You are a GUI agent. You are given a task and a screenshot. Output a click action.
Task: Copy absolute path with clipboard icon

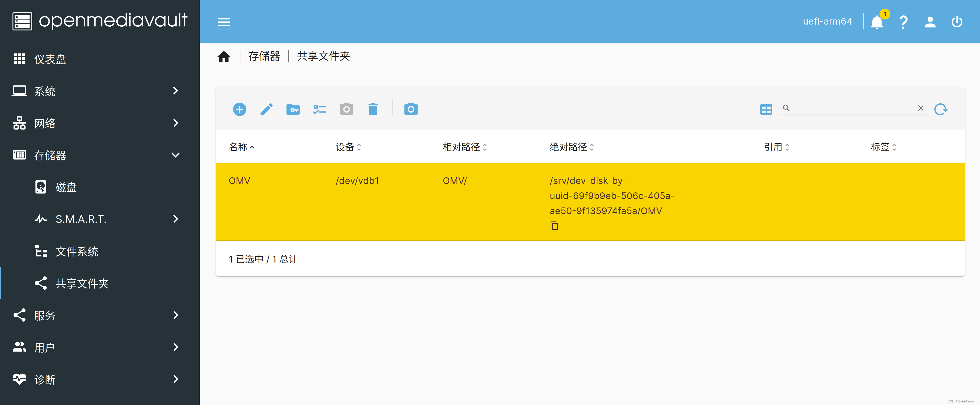point(554,226)
